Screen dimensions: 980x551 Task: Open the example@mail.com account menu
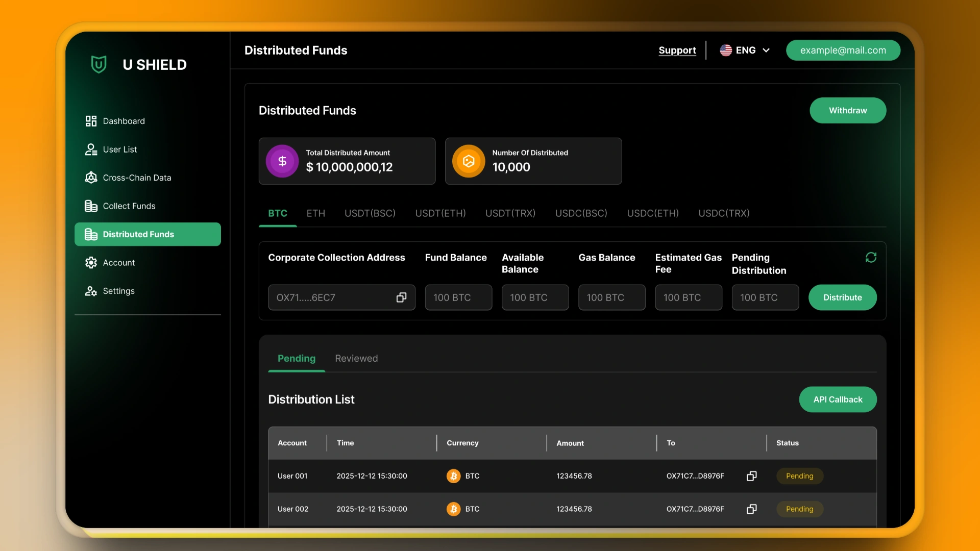[843, 51]
